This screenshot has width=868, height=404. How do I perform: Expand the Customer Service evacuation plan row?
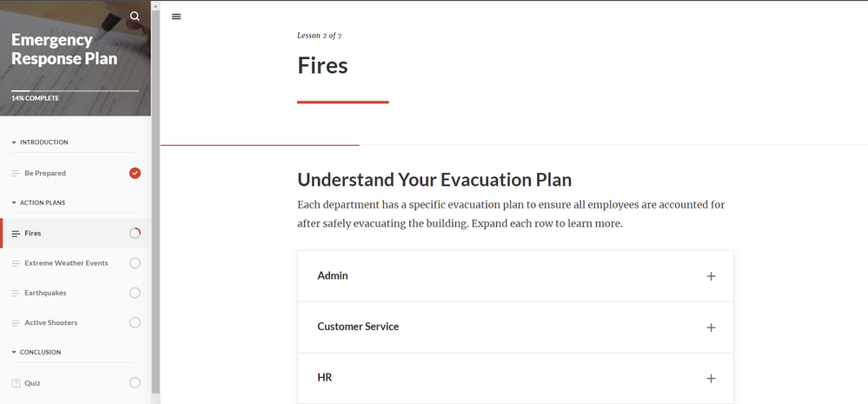click(x=358, y=327)
